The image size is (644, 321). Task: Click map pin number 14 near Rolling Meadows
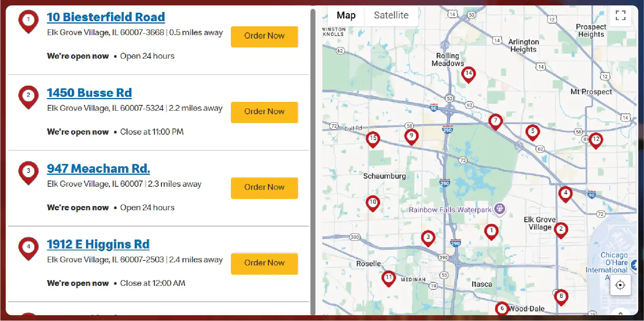click(x=468, y=74)
